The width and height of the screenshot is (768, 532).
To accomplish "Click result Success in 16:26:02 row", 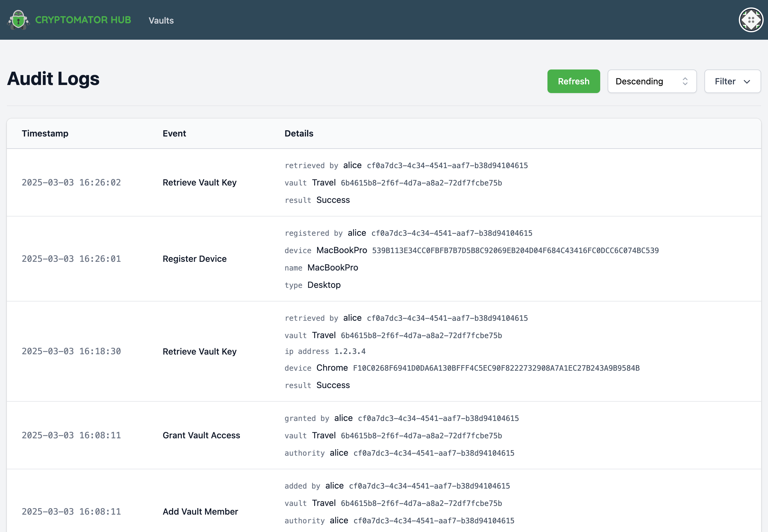I will click(x=333, y=200).
